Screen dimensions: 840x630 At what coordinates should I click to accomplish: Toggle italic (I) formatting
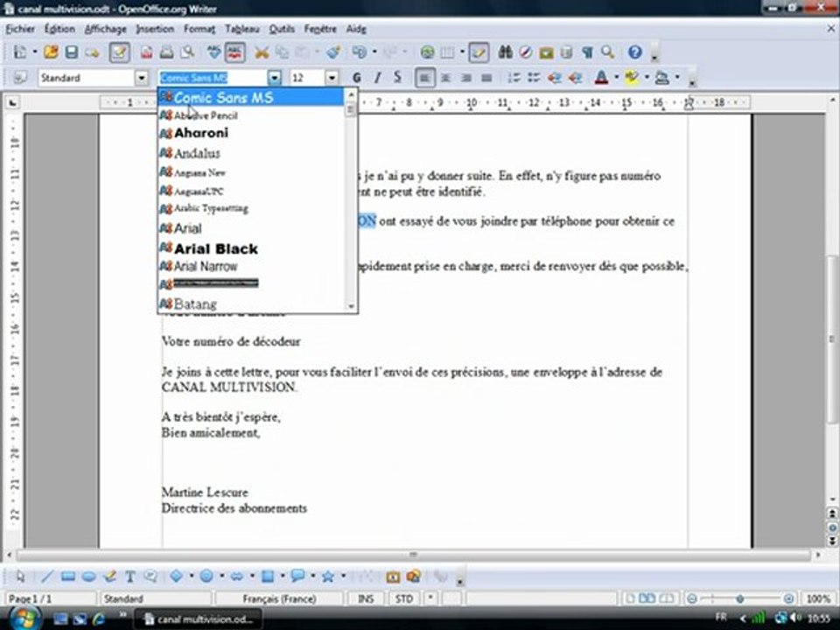point(377,78)
